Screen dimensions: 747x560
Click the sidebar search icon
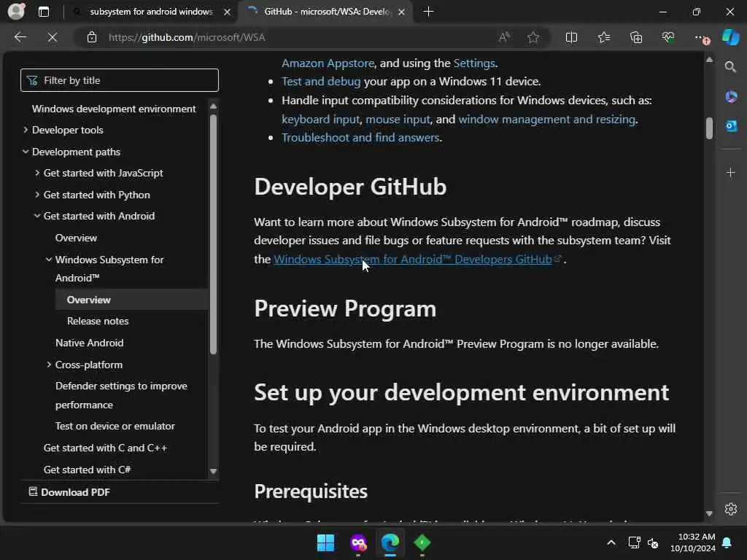[730, 66]
